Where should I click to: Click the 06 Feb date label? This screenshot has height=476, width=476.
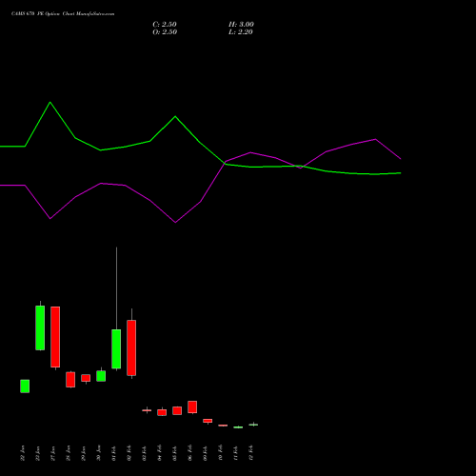tap(190, 453)
